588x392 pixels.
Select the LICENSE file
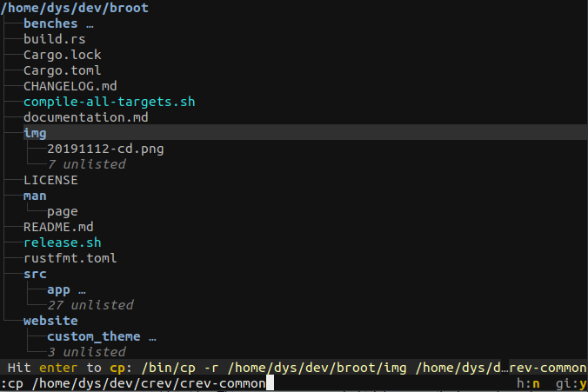pos(50,180)
